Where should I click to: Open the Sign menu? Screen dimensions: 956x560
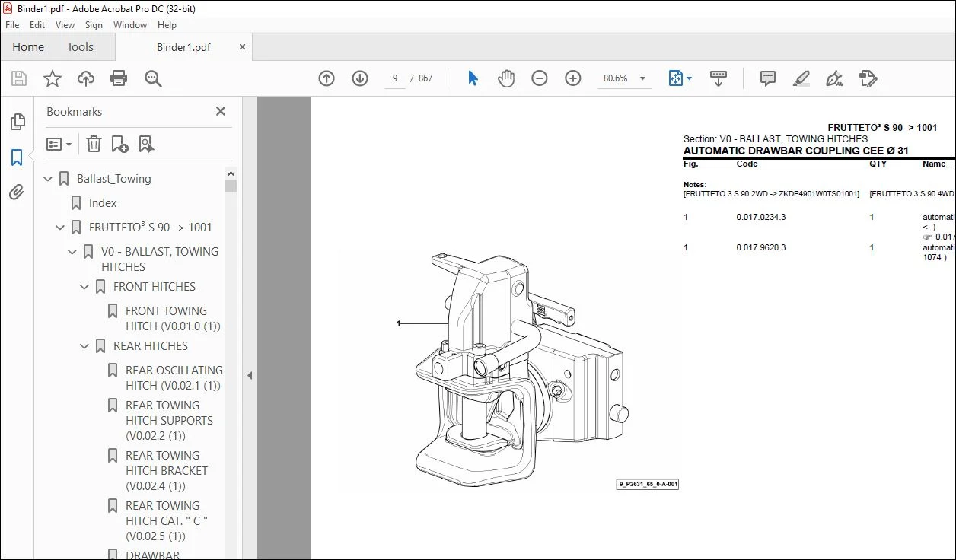[x=94, y=25]
